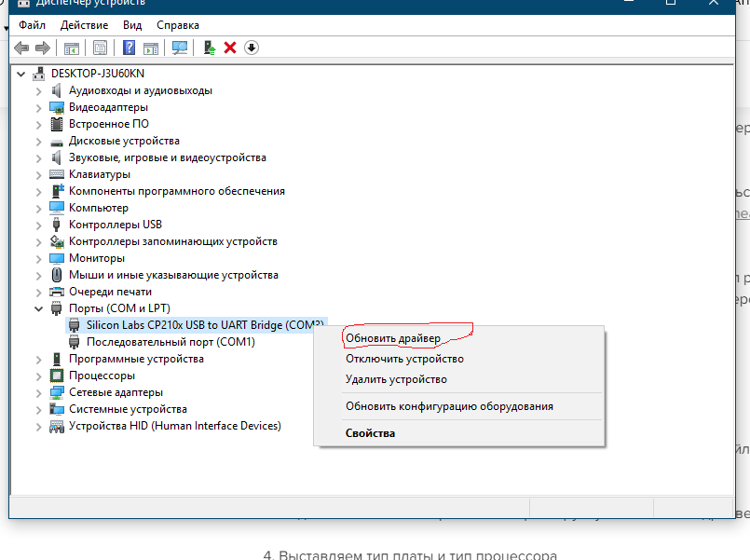Toggle the console tree view toolbar icon

[71, 48]
